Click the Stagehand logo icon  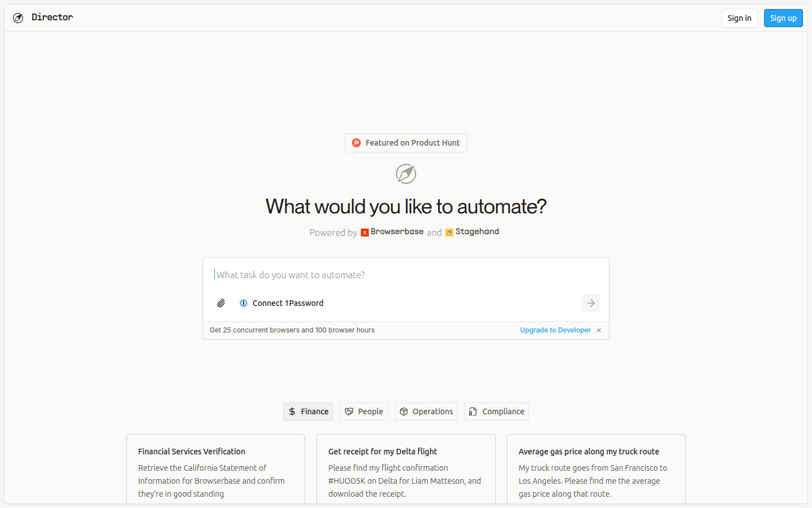pos(449,233)
